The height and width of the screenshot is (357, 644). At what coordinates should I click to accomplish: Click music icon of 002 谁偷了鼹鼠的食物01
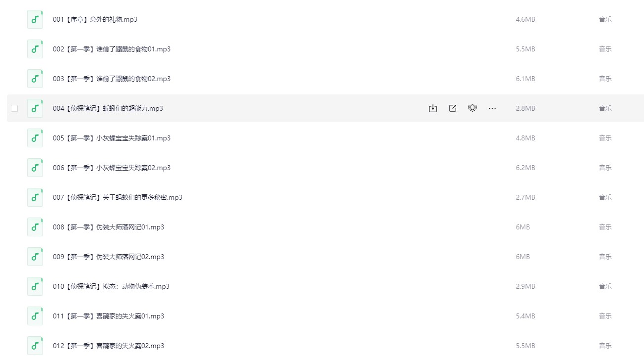(x=35, y=49)
